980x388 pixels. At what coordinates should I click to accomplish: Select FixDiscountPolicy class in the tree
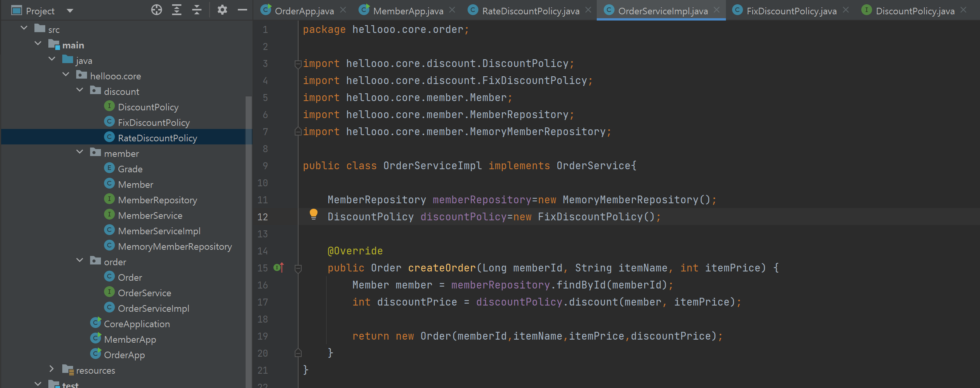pos(154,122)
